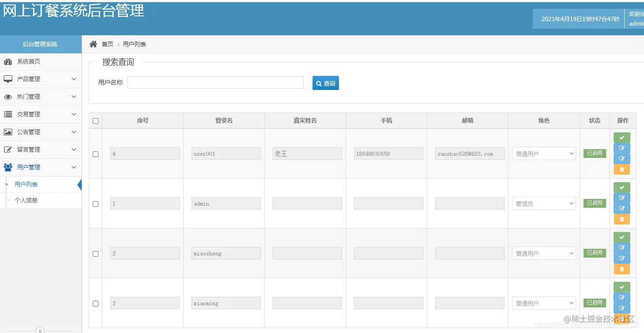
Task: Click green check button in xiaoming row
Action: click(x=622, y=287)
